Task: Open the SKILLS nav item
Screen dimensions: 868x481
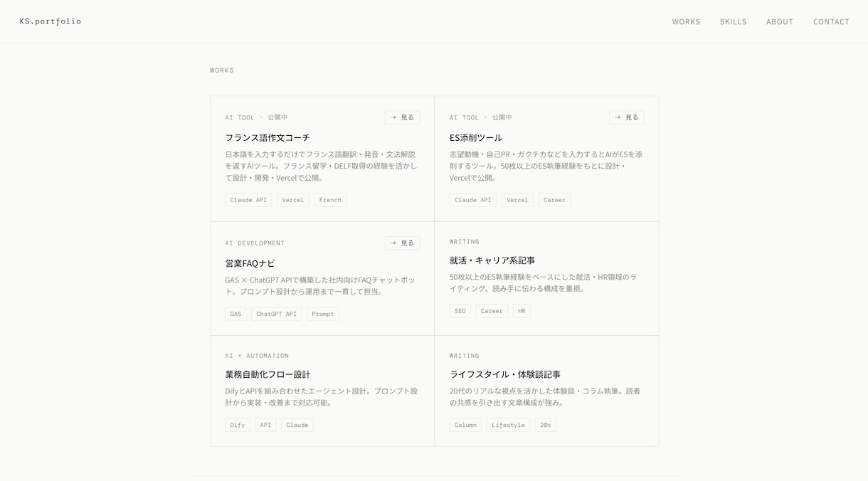Action: coord(733,22)
